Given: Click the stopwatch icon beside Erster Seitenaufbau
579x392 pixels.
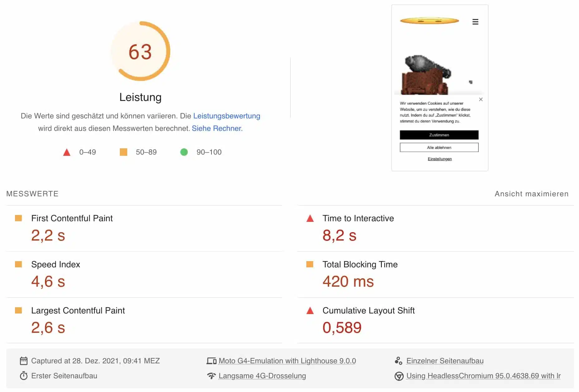Looking at the screenshot, I should pos(24,376).
